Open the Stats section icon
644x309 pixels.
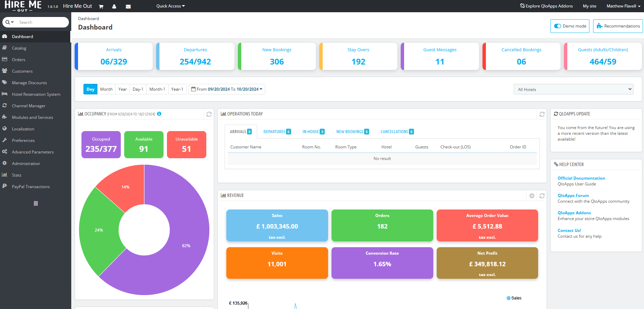click(x=5, y=175)
